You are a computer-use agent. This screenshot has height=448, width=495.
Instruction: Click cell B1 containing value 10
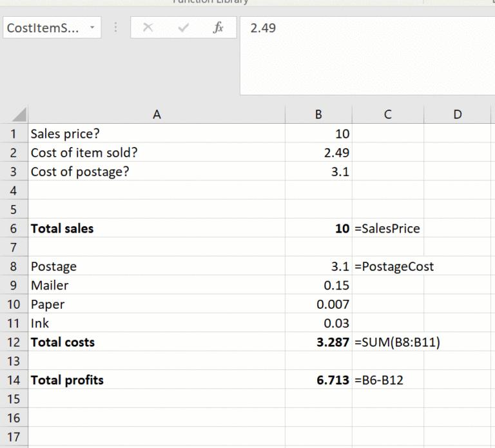pos(318,134)
